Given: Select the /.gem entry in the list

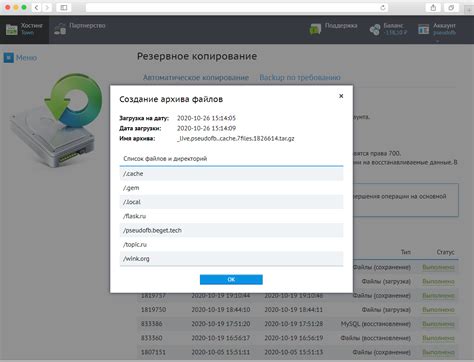Looking at the screenshot, I should click(231, 188).
